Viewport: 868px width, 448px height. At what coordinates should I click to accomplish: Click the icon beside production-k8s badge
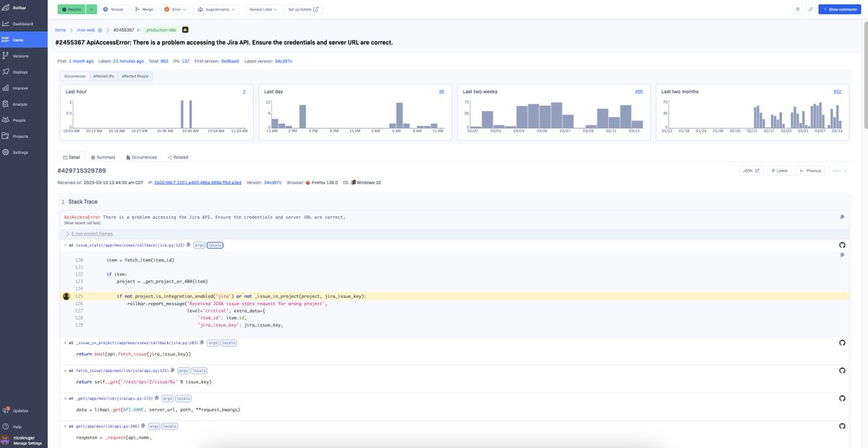click(x=184, y=30)
